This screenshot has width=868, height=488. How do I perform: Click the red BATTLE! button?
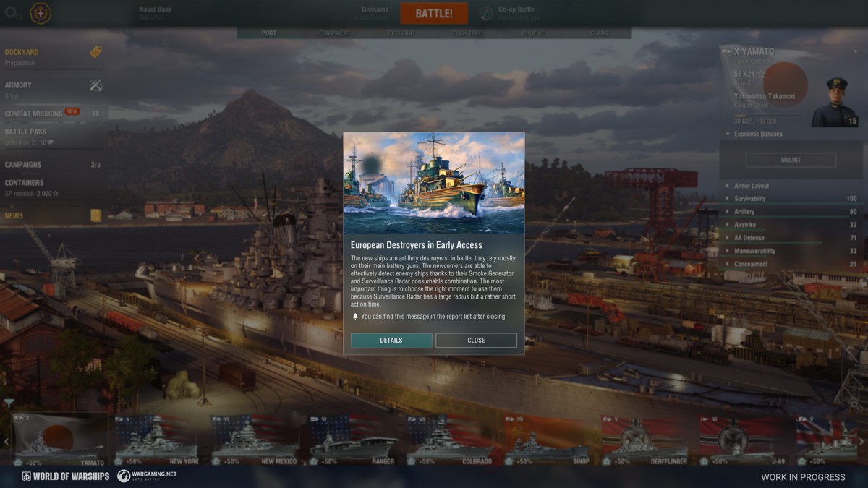click(x=434, y=14)
